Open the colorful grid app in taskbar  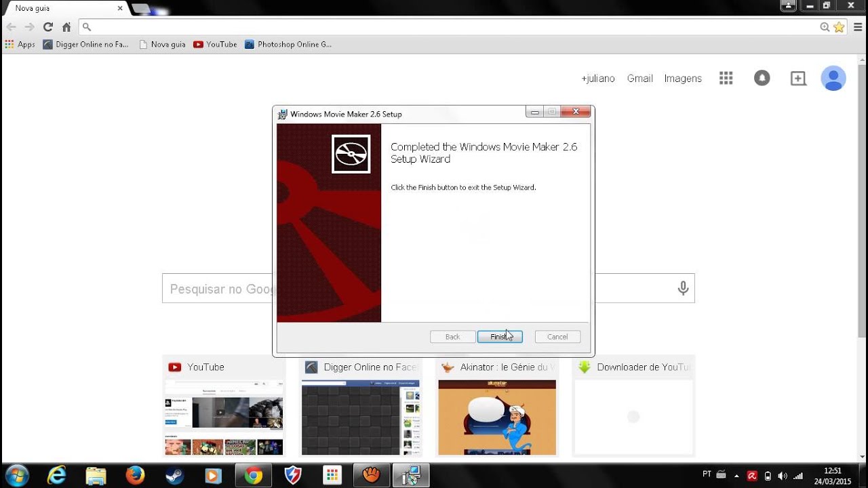[x=332, y=476]
